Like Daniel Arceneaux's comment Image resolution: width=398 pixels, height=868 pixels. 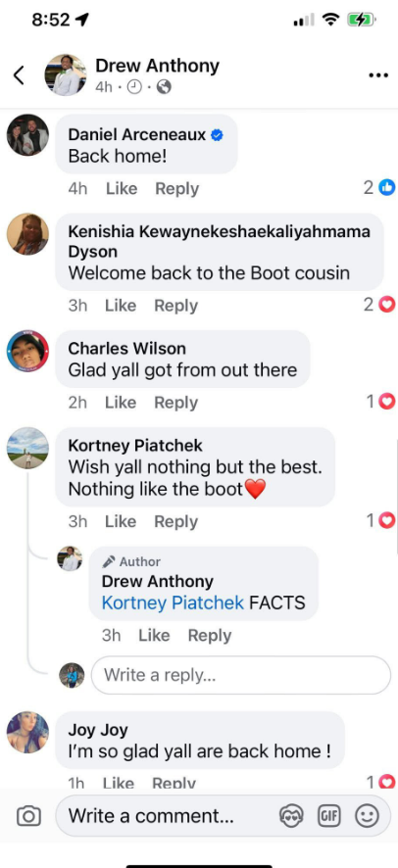(x=122, y=189)
